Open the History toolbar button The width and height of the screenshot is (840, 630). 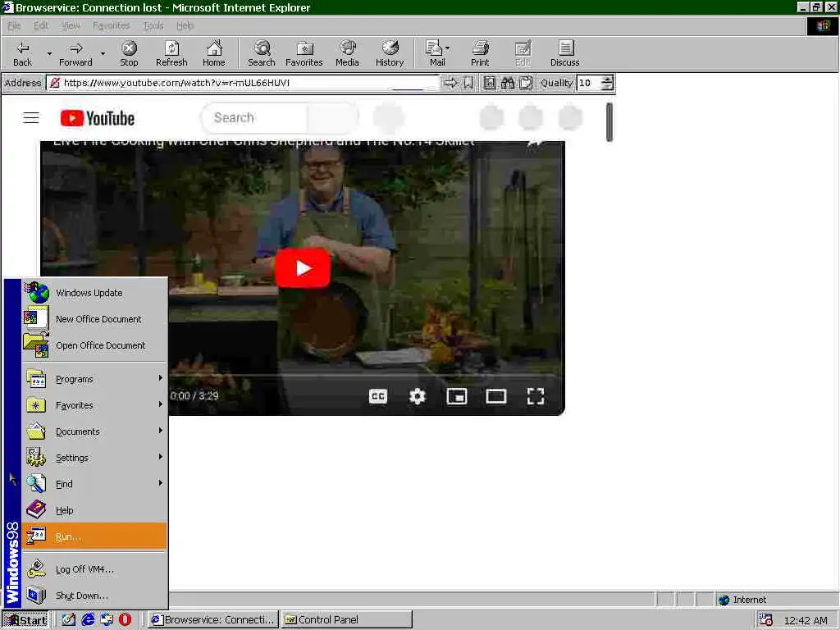(390, 53)
